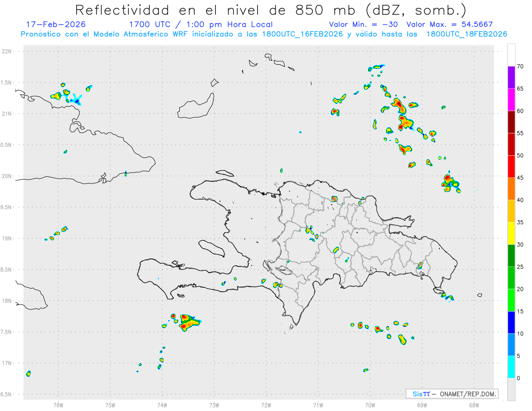Screen dimensions: 532x411
Task: Click the '22N' latitude label
Action: pos(7,51)
